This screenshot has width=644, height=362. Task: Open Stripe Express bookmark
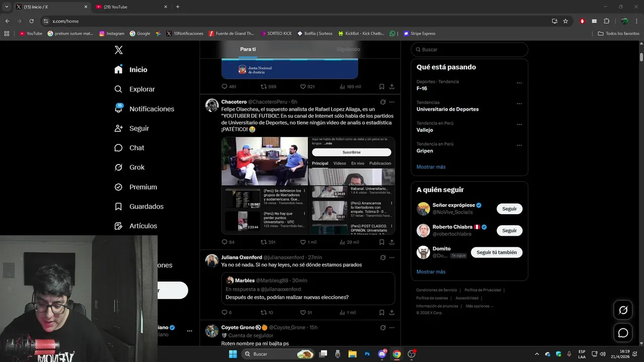[x=419, y=34]
